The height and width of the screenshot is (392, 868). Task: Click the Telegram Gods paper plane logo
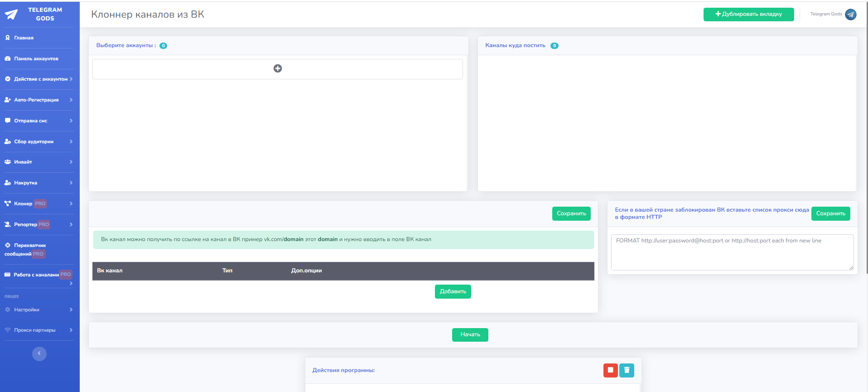tap(11, 15)
